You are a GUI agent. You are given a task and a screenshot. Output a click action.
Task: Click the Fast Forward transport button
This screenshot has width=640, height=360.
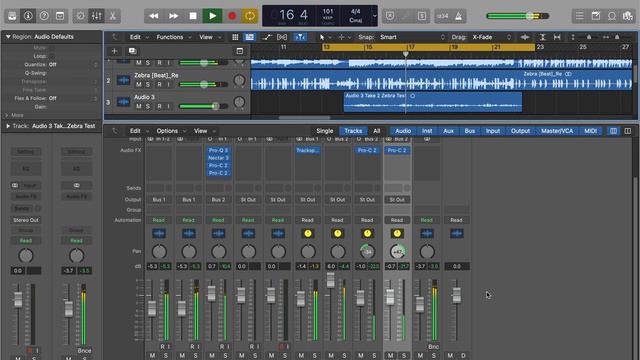tap(173, 16)
